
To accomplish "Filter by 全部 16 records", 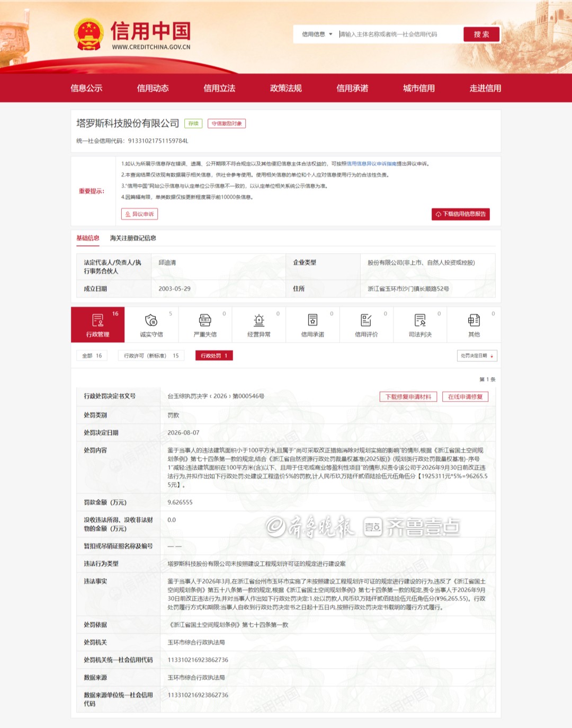I will [x=92, y=356].
